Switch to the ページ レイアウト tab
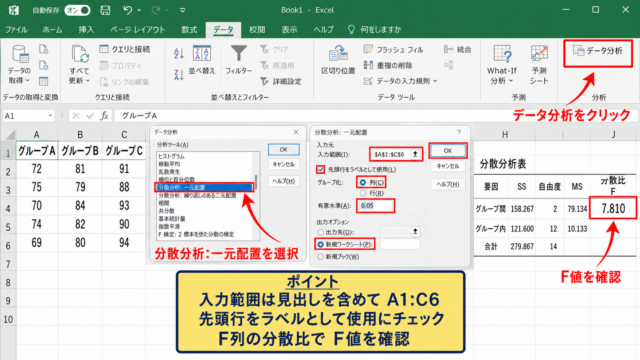The image size is (640, 360). pyautogui.click(x=138, y=29)
